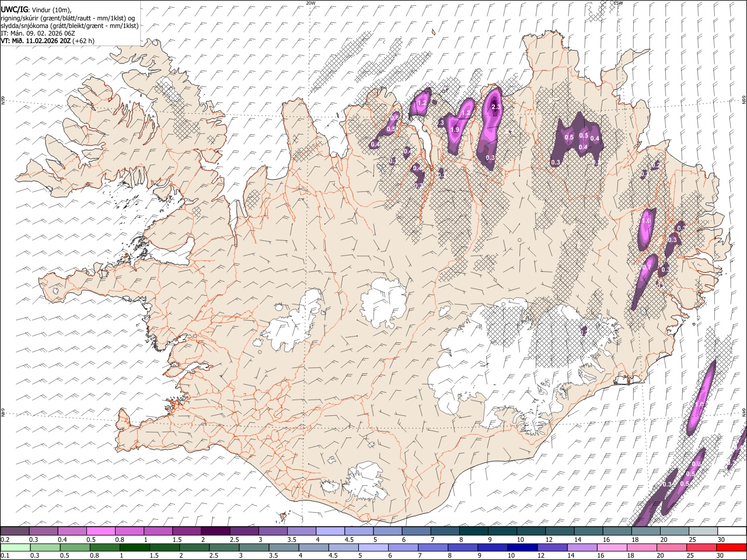The width and height of the screenshot is (747, 560).
Task: Click the pure red 30 swatch ending the legend
Action: tap(731, 547)
